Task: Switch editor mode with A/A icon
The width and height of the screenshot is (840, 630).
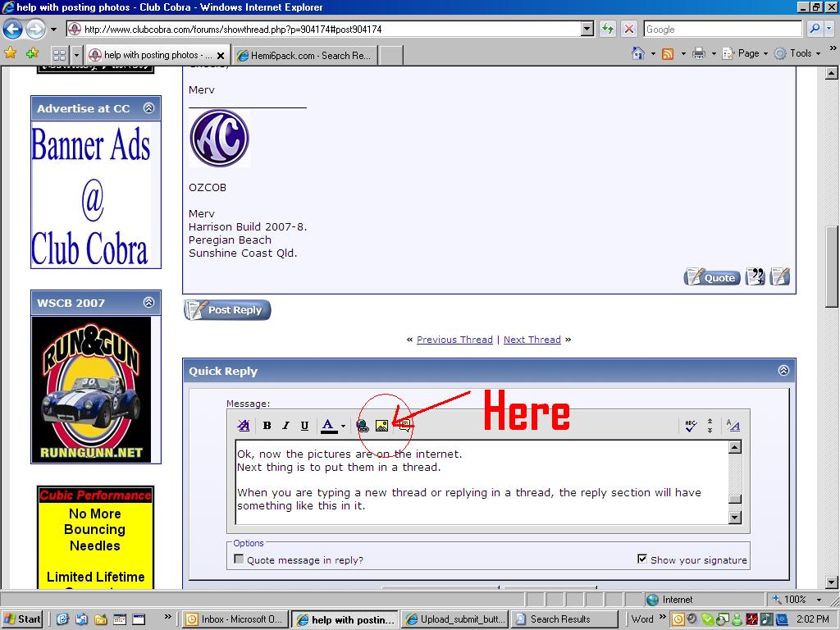Action: pos(733,426)
